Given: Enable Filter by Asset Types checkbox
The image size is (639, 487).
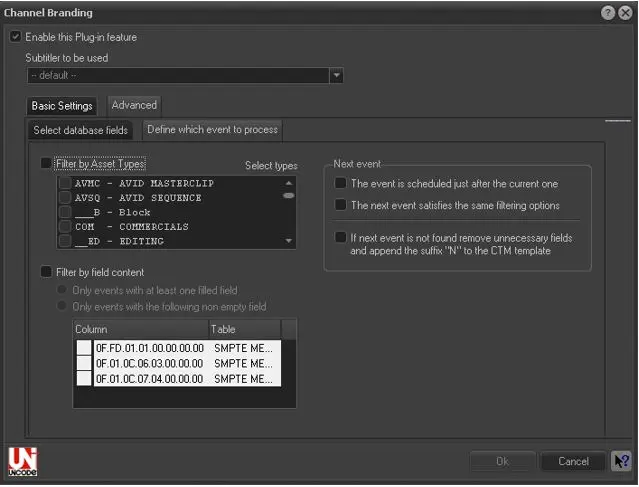Looking at the screenshot, I should click(x=46, y=163).
